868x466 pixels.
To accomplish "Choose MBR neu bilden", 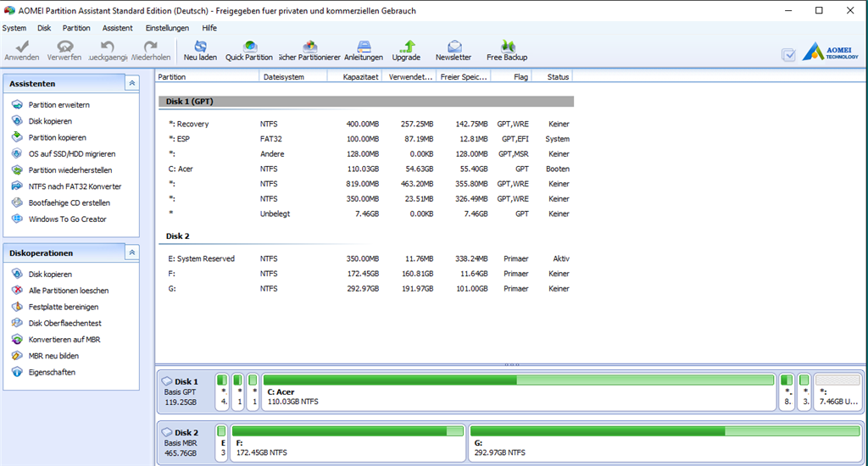I will [53, 356].
